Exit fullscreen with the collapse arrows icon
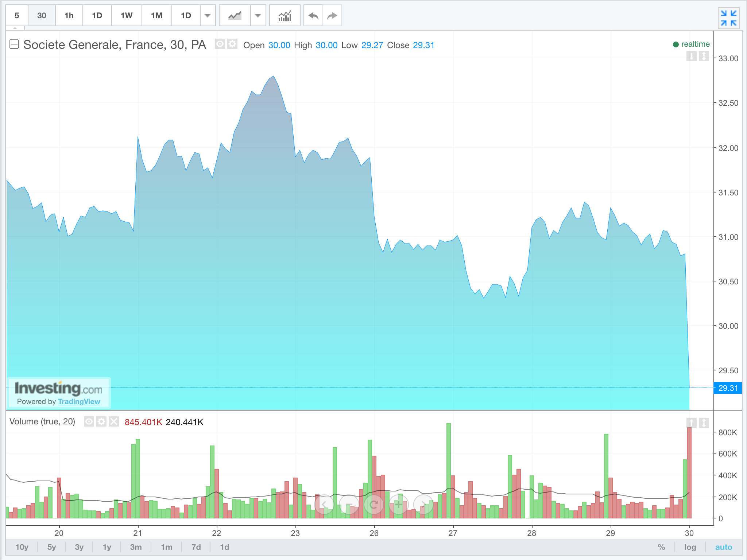The height and width of the screenshot is (560, 747). pyautogui.click(x=729, y=18)
